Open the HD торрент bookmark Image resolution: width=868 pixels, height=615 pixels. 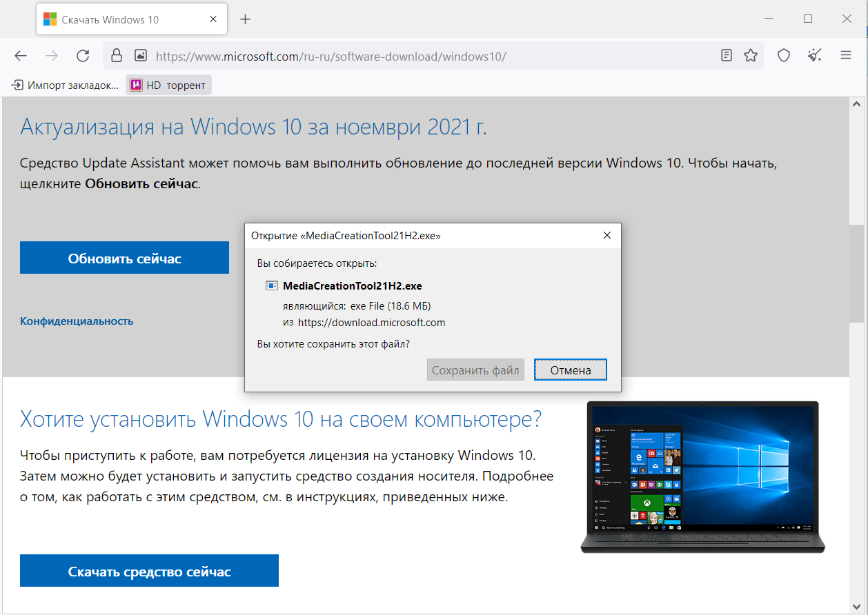click(168, 85)
